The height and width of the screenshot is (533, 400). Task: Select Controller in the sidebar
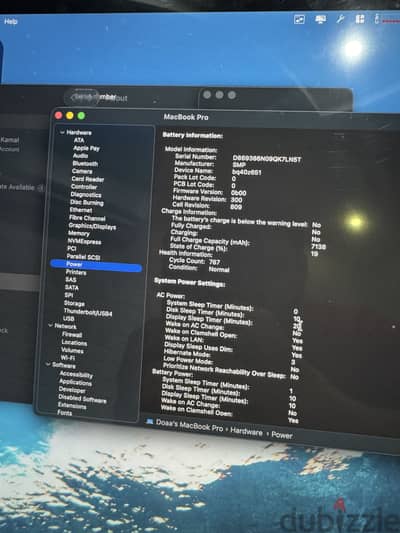pyautogui.click(x=84, y=187)
